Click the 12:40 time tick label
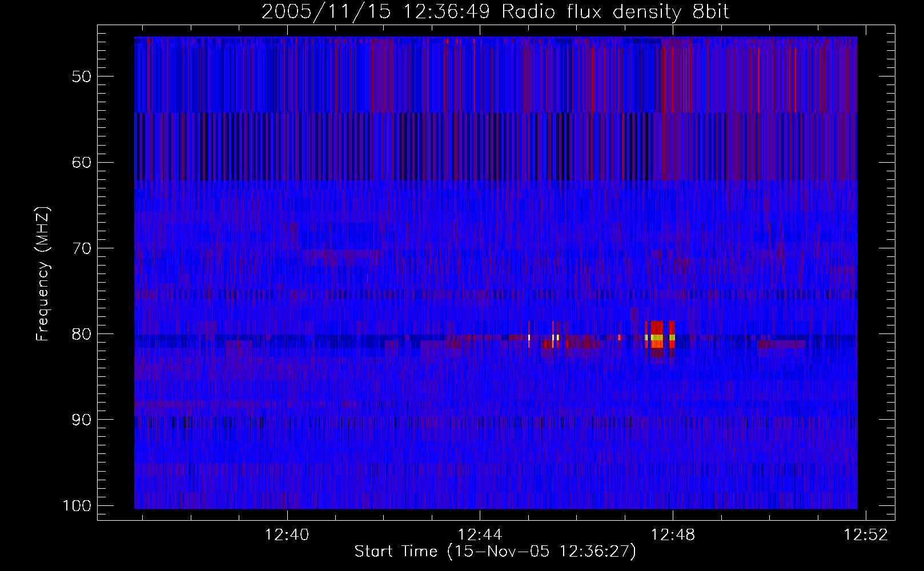 (x=287, y=535)
